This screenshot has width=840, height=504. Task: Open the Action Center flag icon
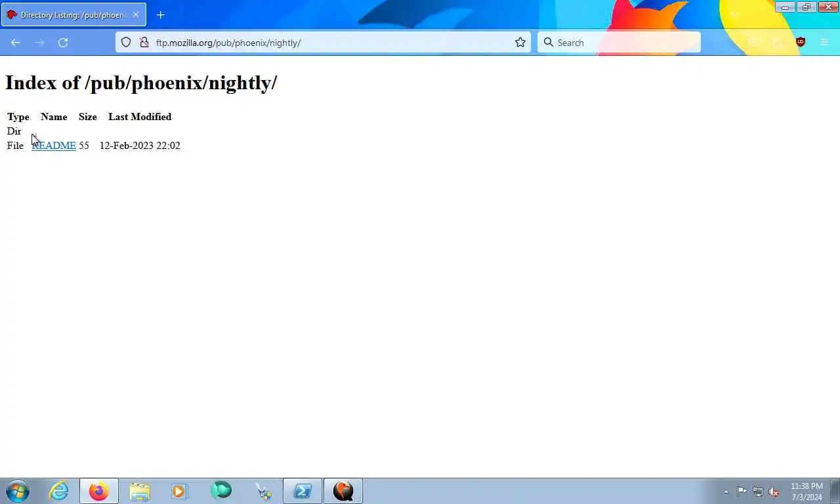coord(742,492)
